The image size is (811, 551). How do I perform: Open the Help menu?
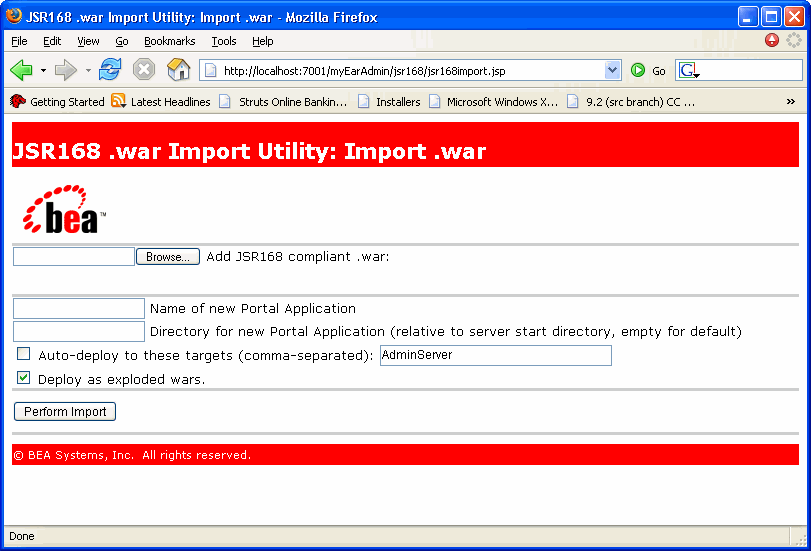[263, 41]
